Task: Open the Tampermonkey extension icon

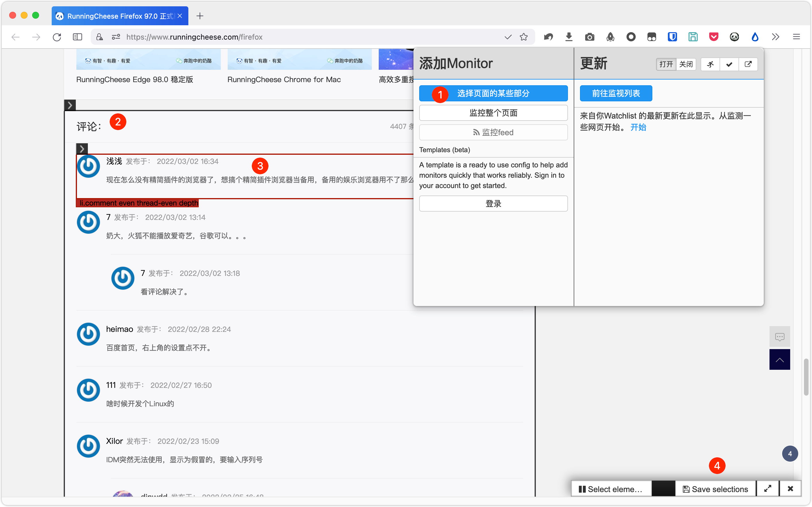Action: [x=651, y=37]
